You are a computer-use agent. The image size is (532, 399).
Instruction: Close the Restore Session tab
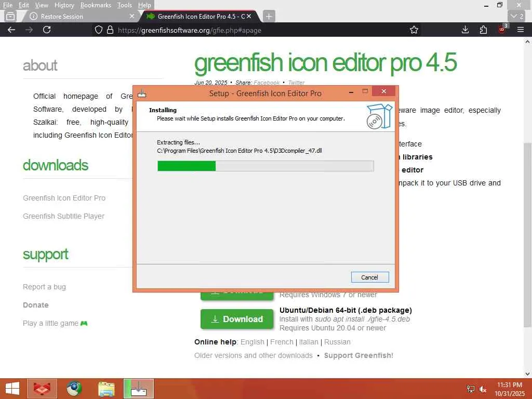(132, 16)
